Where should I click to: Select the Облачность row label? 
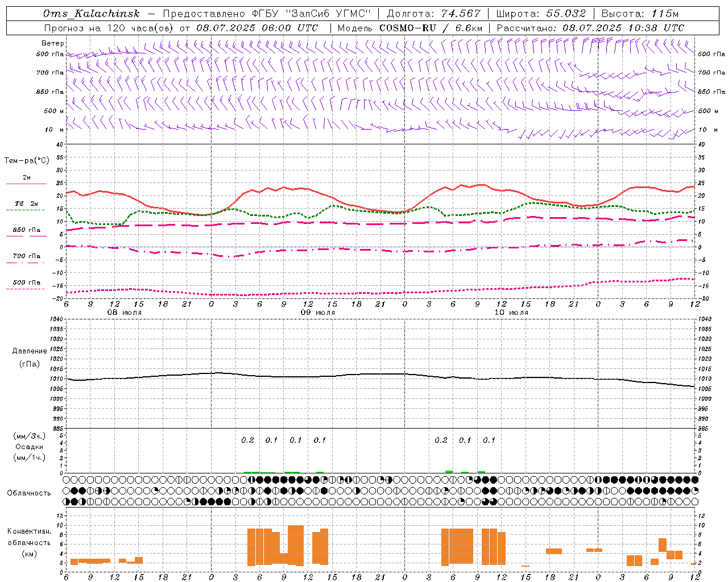29,493
